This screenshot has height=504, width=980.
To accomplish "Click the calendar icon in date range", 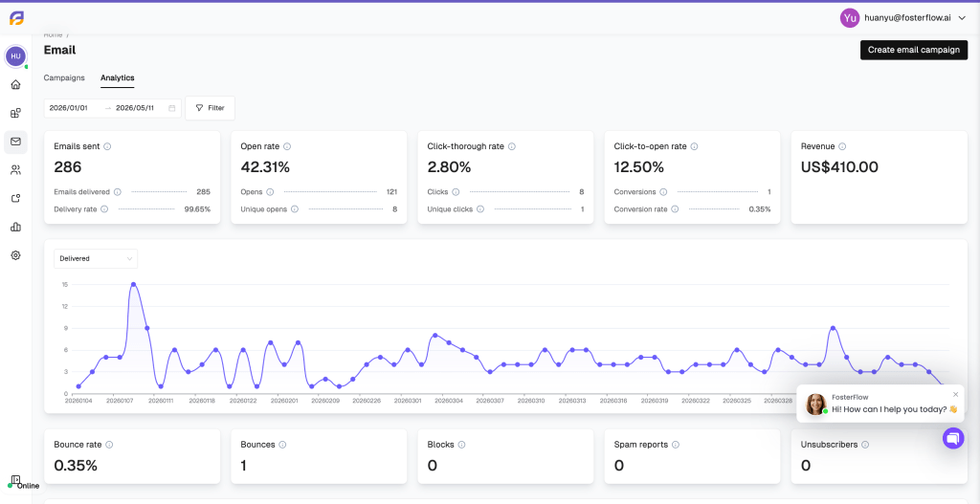I will [x=172, y=108].
